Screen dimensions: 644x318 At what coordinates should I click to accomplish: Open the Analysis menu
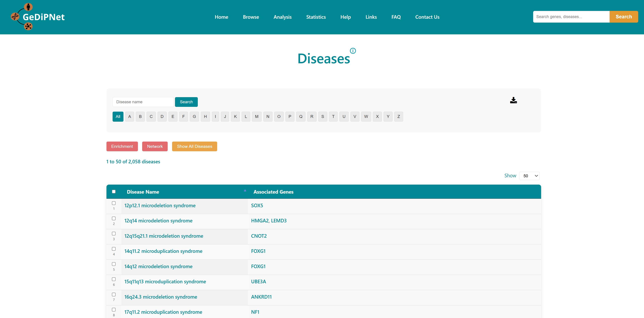(282, 17)
